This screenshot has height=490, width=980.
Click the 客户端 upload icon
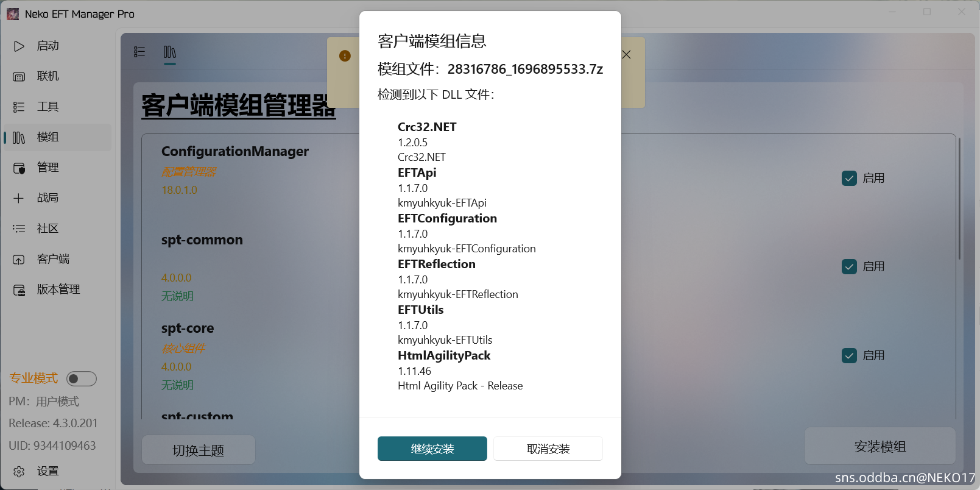(19, 259)
